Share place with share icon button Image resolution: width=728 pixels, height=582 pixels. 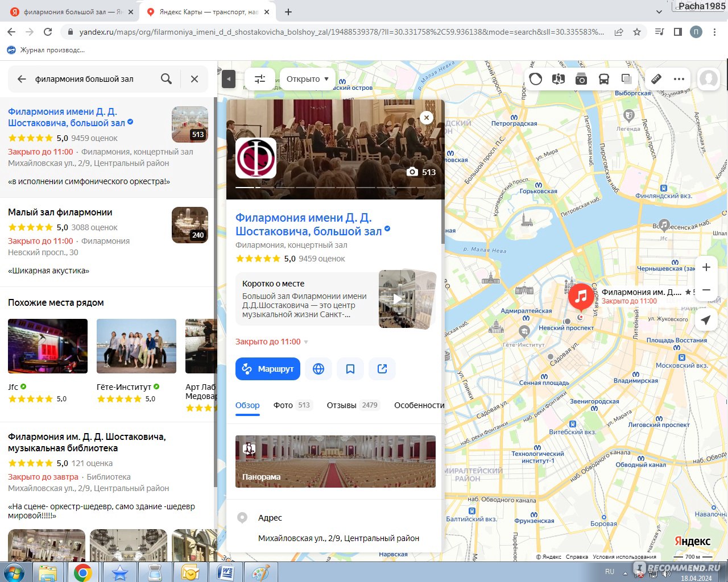point(382,369)
